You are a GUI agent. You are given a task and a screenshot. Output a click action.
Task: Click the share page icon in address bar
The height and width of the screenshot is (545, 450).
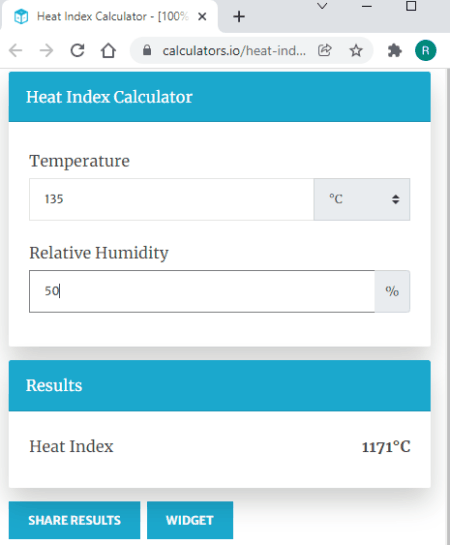325,51
